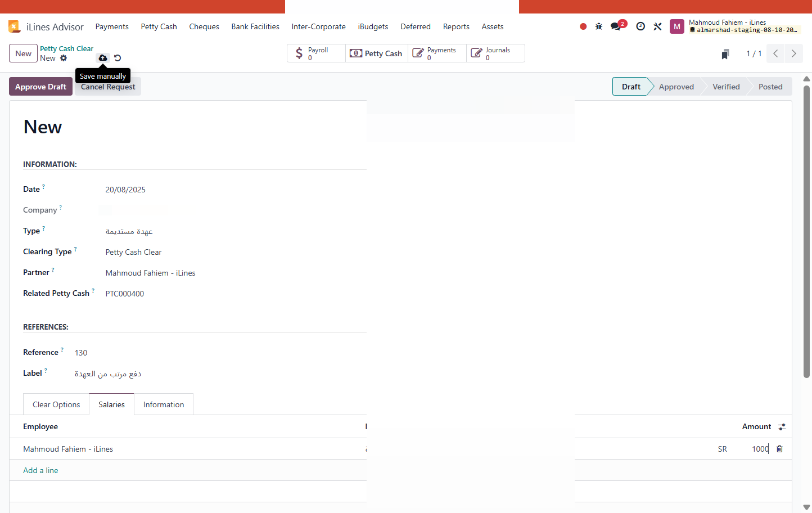Viewport: 812px width, 513px height.
Task: Go to previous record with left chevron
Action: tap(775, 53)
